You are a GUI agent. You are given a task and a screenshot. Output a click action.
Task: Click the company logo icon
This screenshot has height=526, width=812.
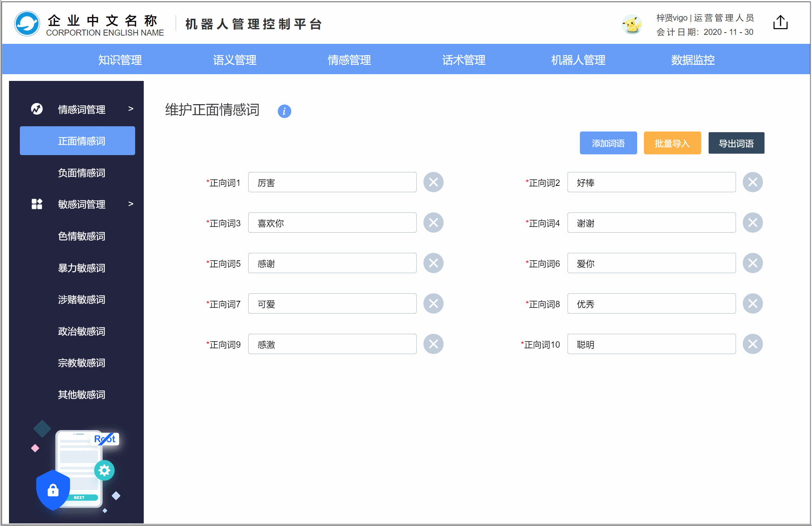(27, 24)
